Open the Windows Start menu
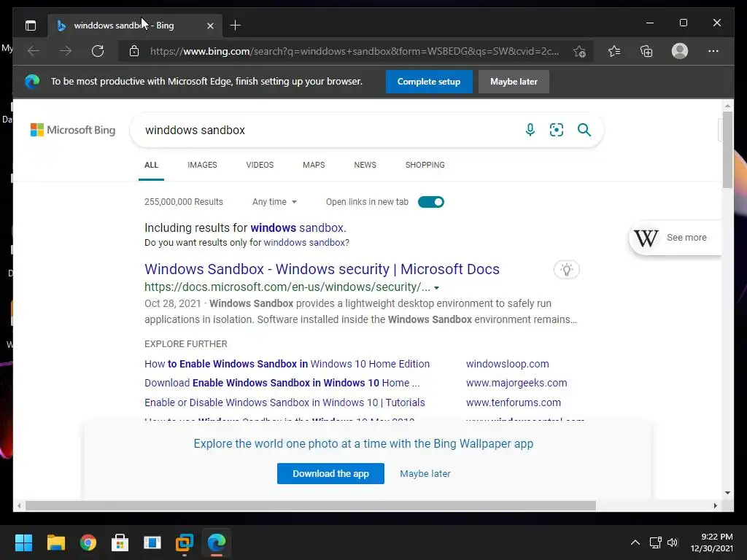Viewport: 747px width, 560px height. 23,542
